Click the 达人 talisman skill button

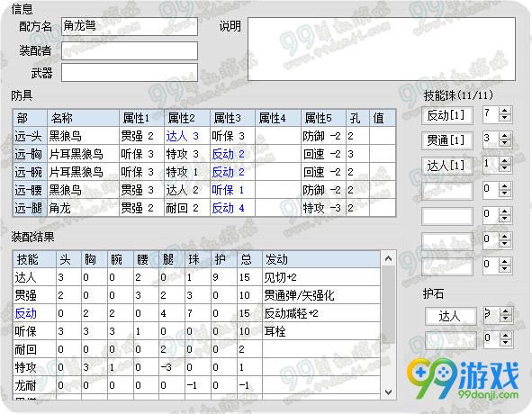pyautogui.click(x=451, y=316)
